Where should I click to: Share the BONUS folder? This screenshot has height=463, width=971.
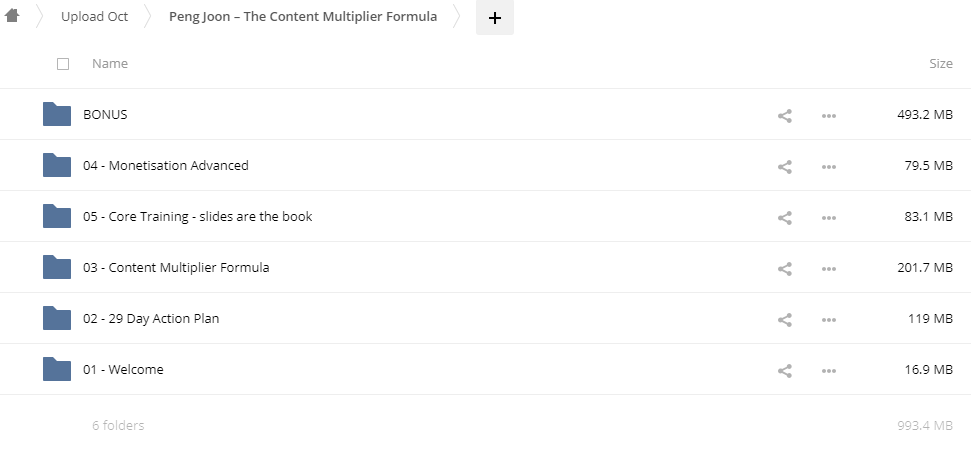(785, 115)
